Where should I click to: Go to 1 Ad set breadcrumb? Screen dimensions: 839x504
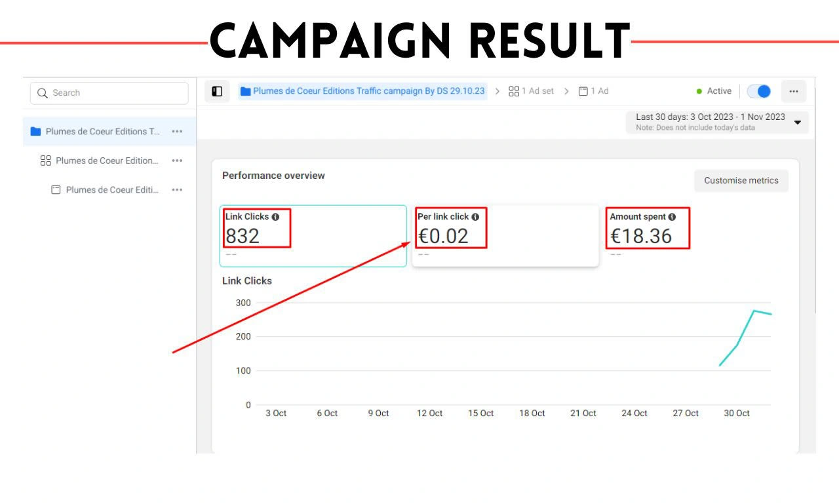click(532, 91)
